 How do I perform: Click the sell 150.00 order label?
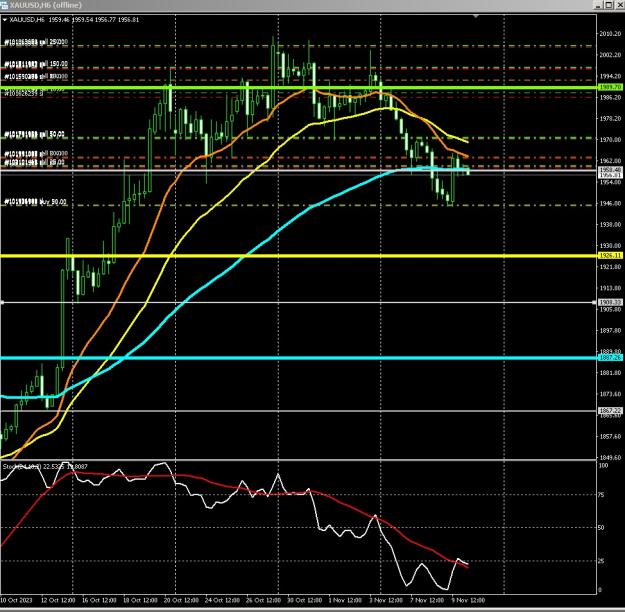[x=36, y=64]
